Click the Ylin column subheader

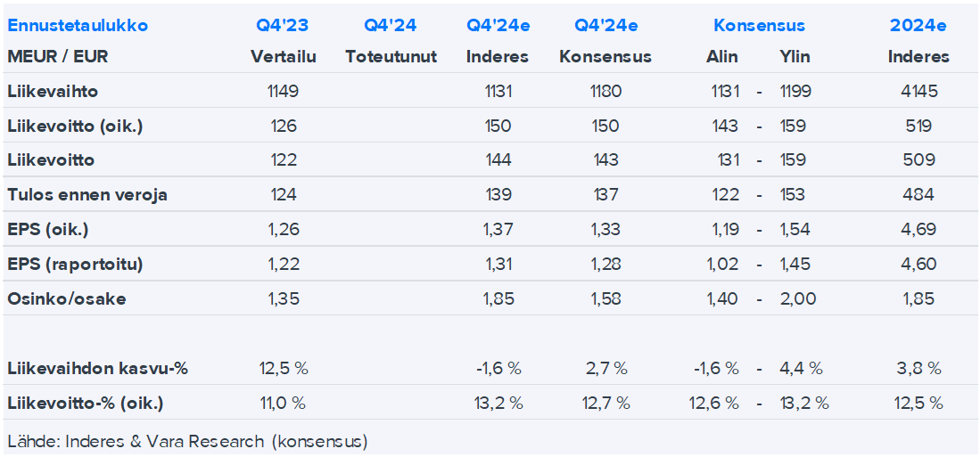coord(794,56)
